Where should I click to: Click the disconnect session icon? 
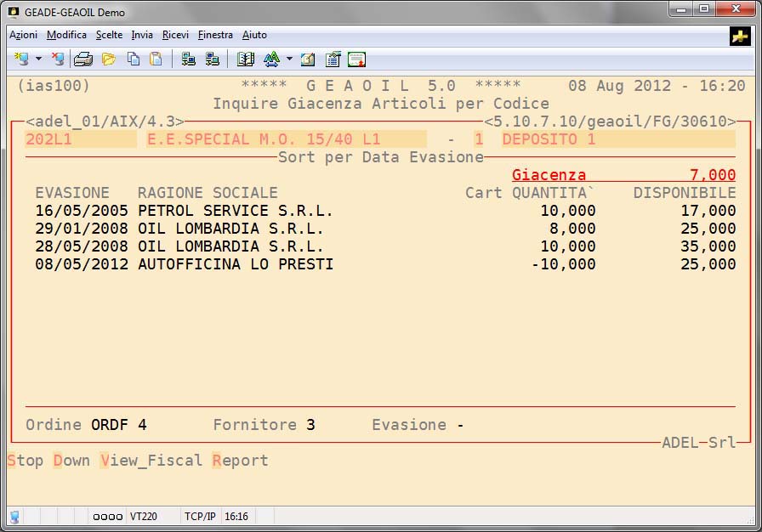pyautogui.click(x=57, y=59)
